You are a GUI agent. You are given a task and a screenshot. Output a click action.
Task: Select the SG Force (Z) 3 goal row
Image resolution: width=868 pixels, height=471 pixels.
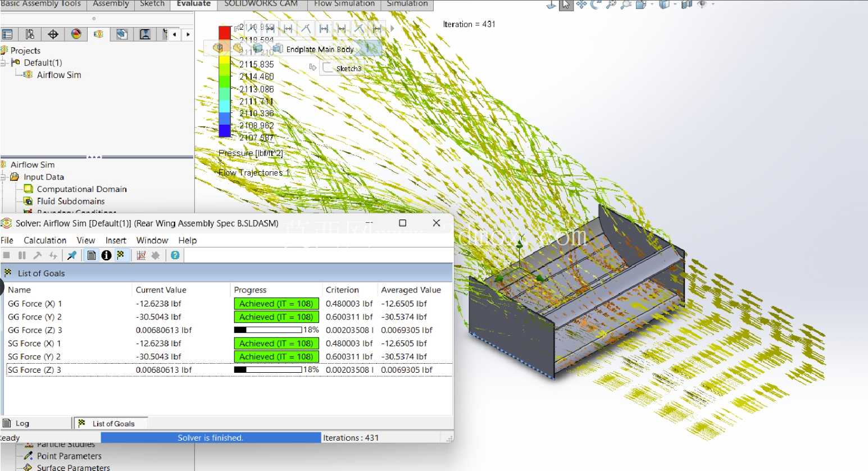click(228, 370)
